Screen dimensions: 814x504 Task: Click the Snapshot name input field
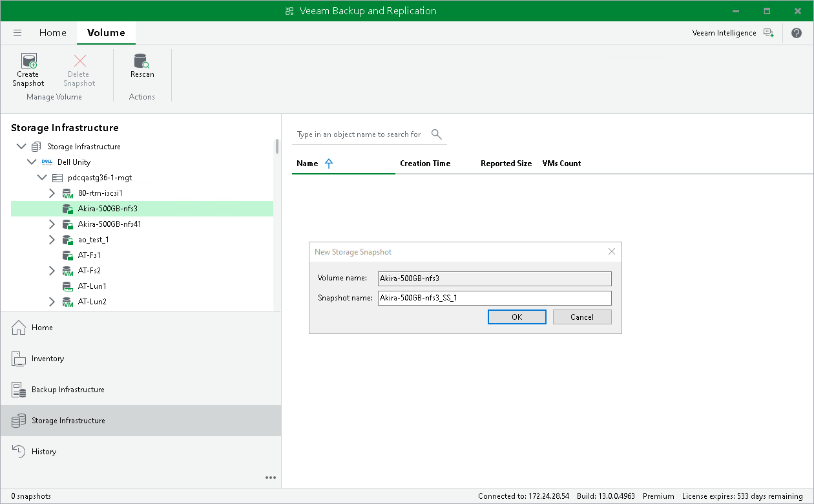[x=494, y=298]
